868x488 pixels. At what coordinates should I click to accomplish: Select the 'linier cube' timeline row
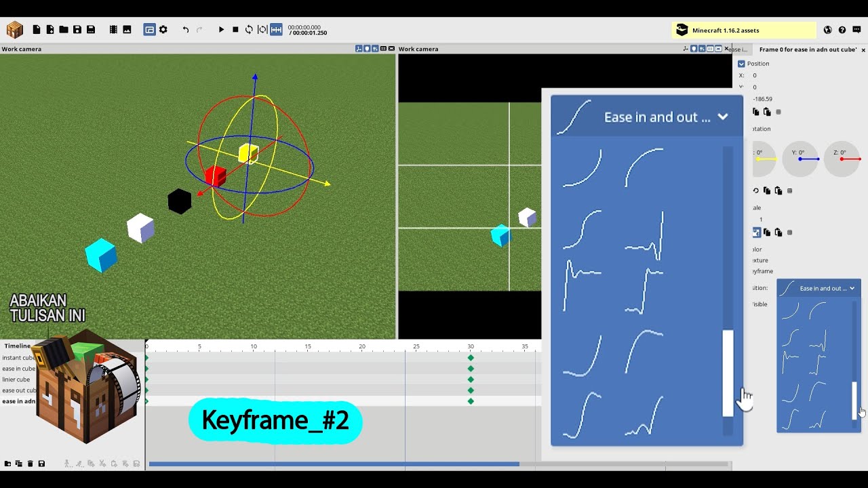point(16,380)
